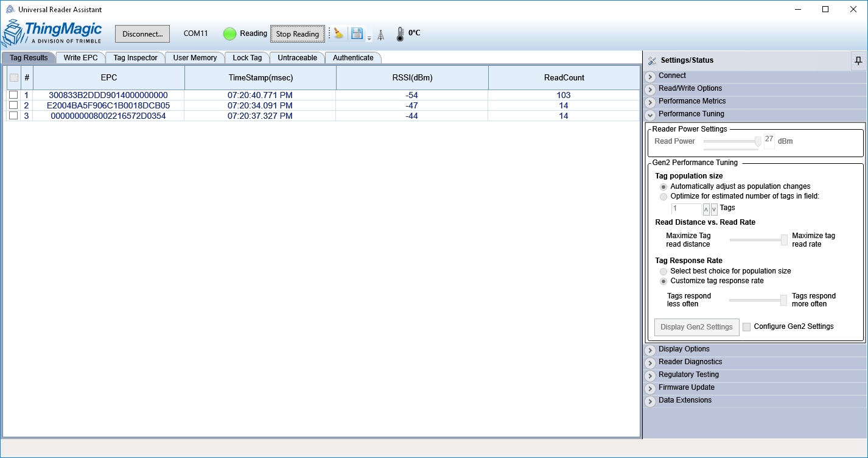This screenshot has height=458, width=868.
Task: Click the Settings/Status wrench icon
Action: [652, 60]
